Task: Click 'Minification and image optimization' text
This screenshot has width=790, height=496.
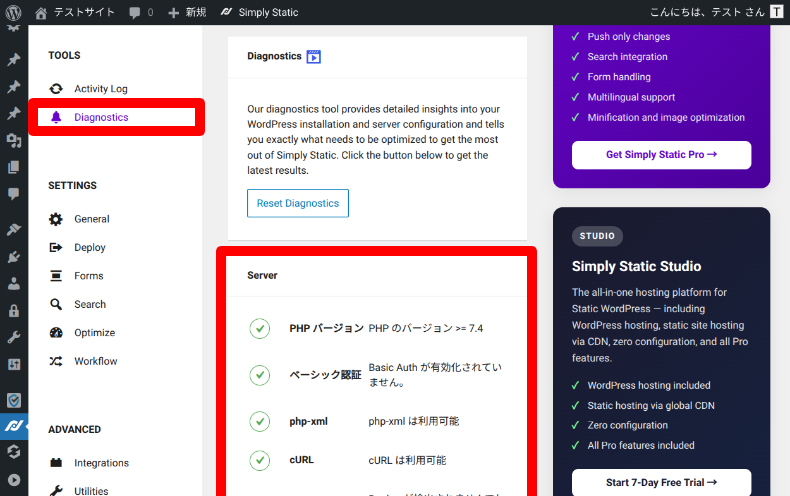Action: pyautogui.click(x=666, y=117)
